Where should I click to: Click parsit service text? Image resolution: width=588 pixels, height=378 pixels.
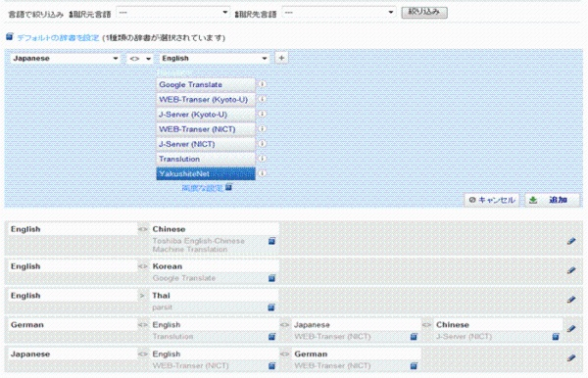tap(163, 307)
